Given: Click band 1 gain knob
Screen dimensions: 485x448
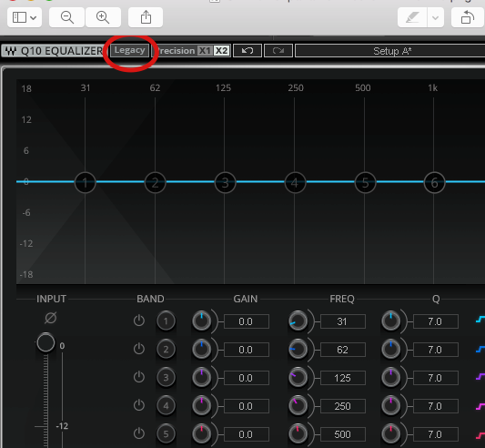Looking at the screenshot, I should pos(202,321).
